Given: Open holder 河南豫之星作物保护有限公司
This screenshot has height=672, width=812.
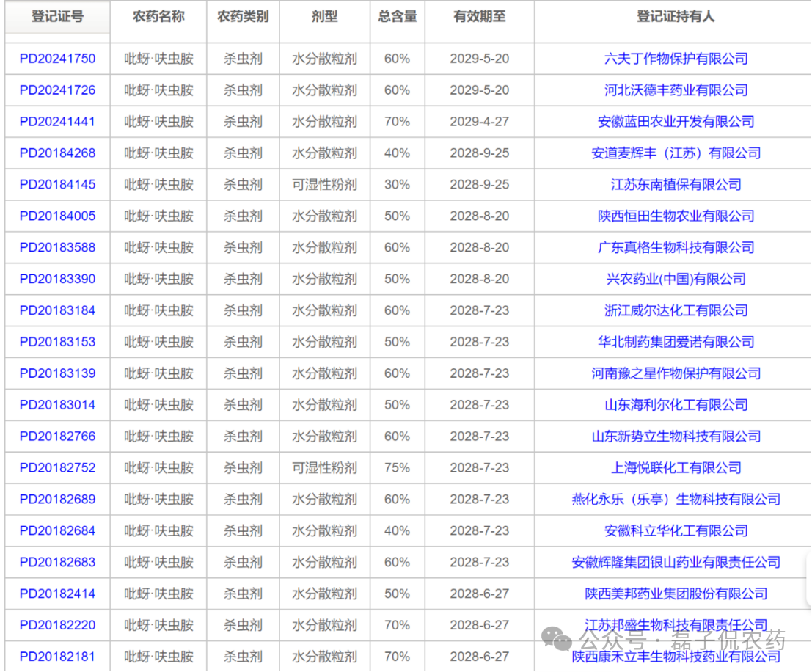Looking at the screenshot, I should click(676, 373).
